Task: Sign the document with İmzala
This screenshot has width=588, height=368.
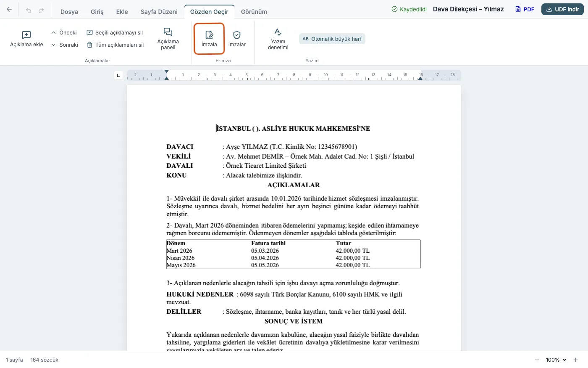Action: [209, 39]
